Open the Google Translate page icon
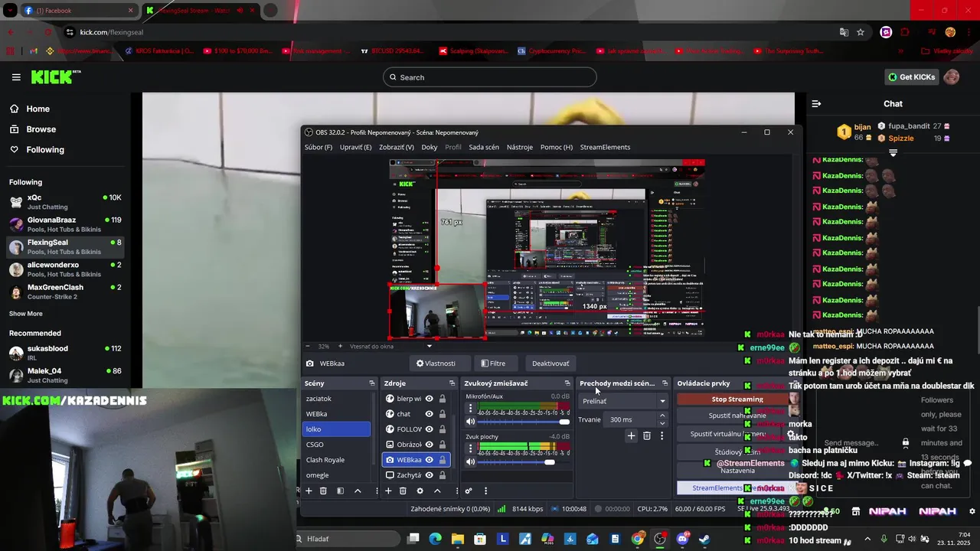This screenshot has width=980, height=551. click(844, 32)
